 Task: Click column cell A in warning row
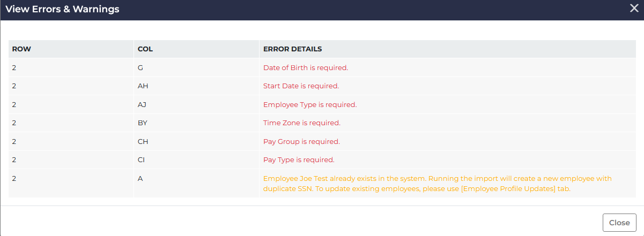point(140,179)
